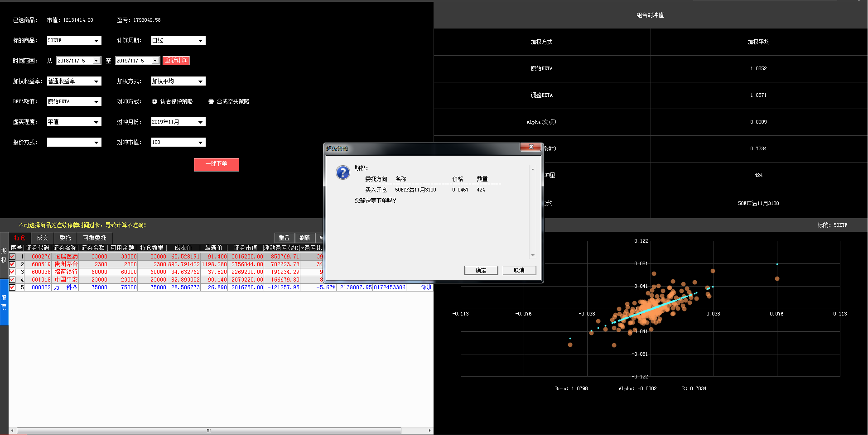This screenshot has height=435, width=868.
Task: Click the dialog scrollbar up arrow
Action: coord(533,169)
